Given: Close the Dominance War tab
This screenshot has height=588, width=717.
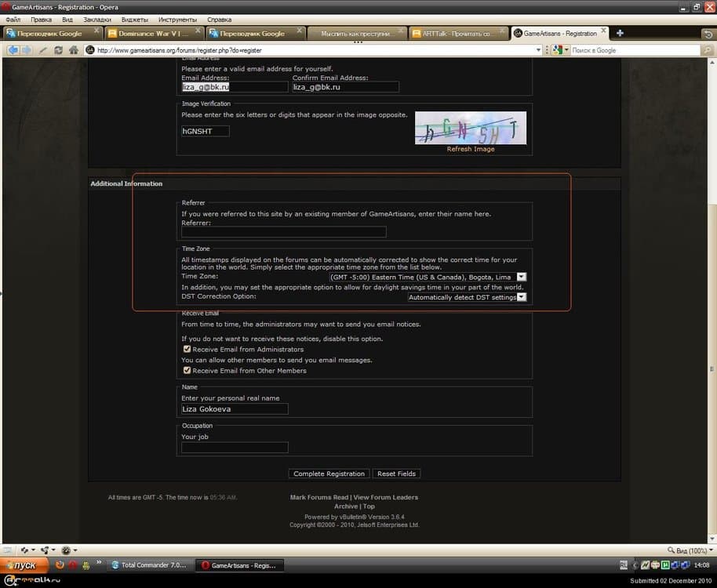Looking at the screenshot, I should coord(198,30).
